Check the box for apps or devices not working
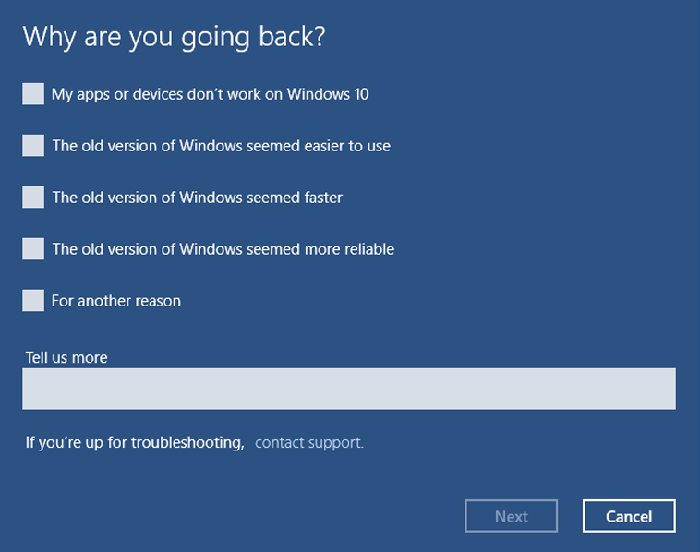This screenshot has width=700, height=552. (33, 94)
